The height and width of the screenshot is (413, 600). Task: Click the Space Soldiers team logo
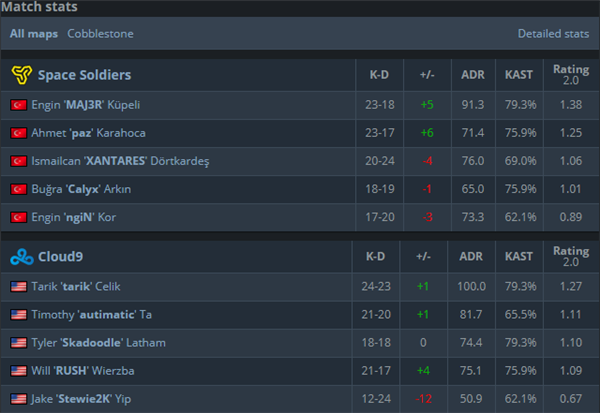21,75
